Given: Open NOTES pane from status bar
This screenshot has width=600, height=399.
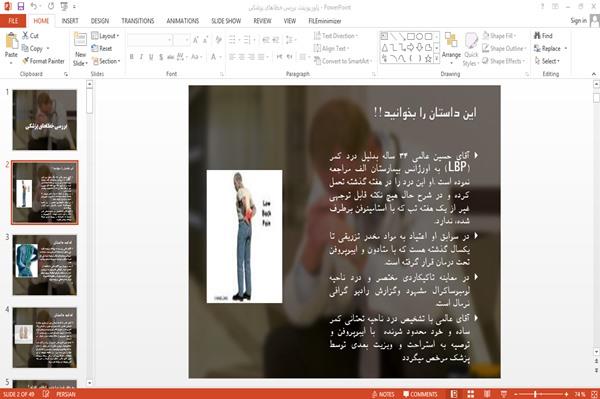Looking at the screenshot, I should [383, 394].
